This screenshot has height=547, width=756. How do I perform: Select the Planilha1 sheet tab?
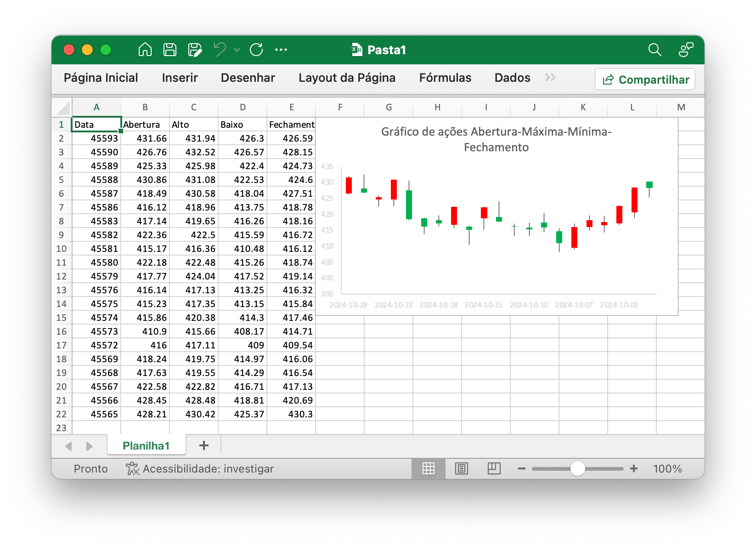tap(146, 445)
